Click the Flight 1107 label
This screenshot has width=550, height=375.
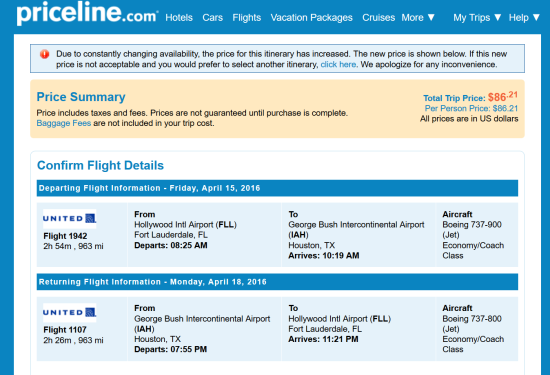coord(65,330)
